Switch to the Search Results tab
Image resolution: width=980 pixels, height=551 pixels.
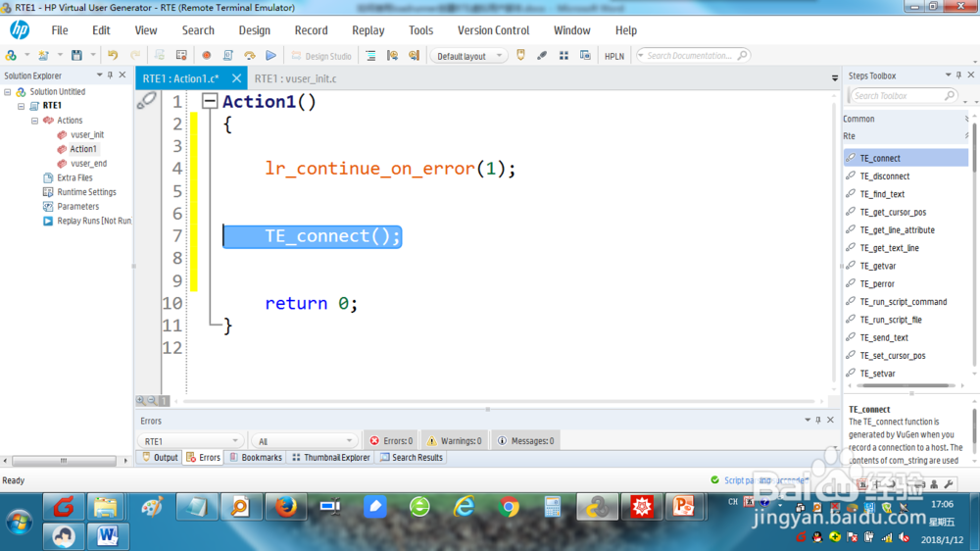pos(412,457)
